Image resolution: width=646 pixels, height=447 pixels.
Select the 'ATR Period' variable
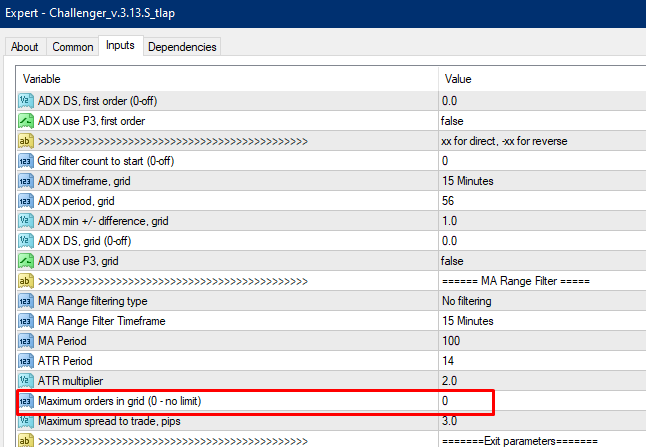point(65,361)
